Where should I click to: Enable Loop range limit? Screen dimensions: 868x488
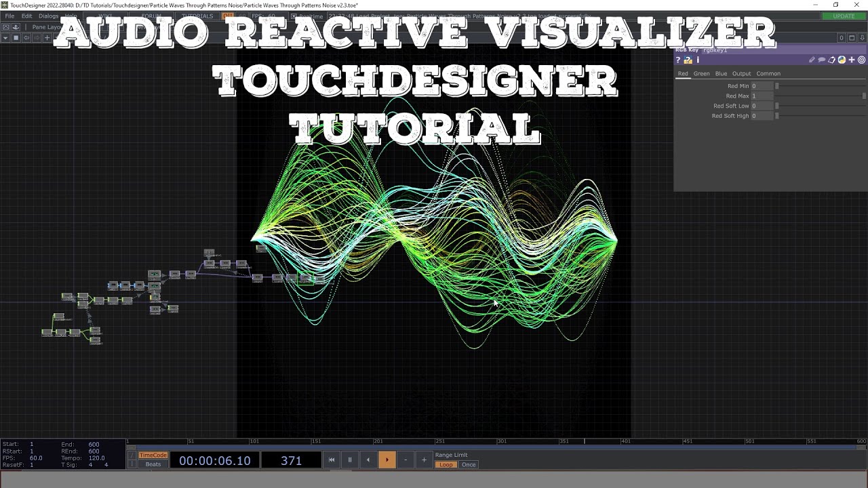[446, 465]
